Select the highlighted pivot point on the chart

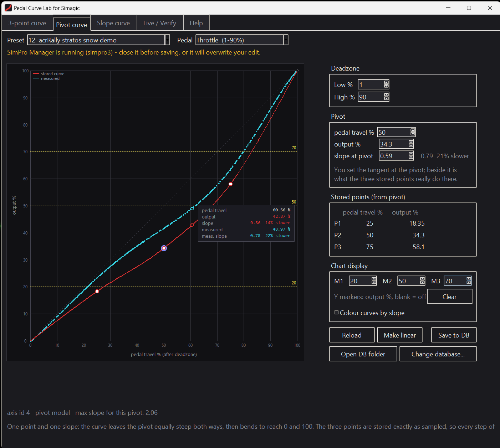[164, 248]
